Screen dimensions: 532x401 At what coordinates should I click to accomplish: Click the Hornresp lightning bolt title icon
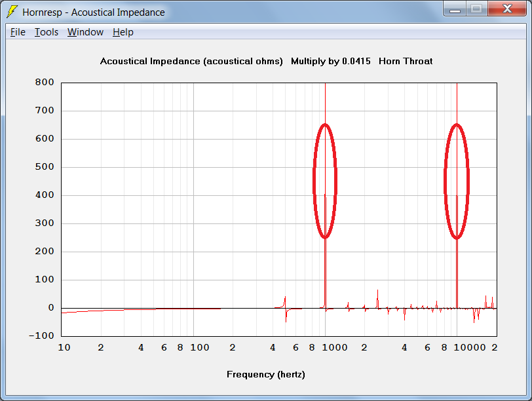tap(12, 12)
